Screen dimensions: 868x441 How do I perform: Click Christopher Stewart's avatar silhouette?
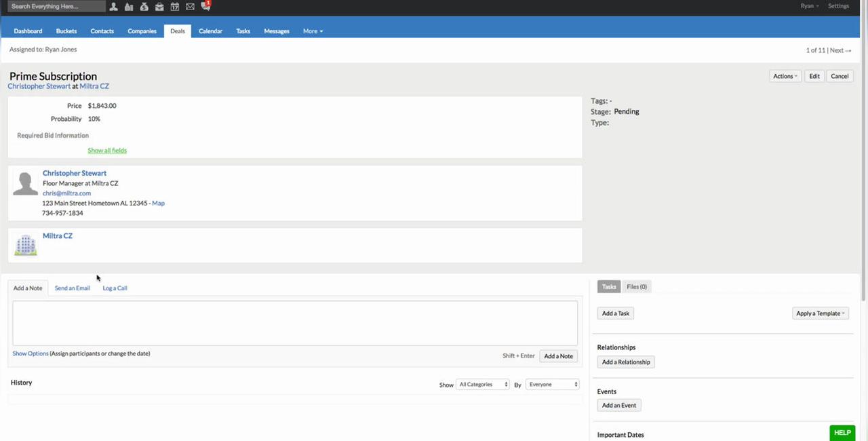[x=26, y=184]
